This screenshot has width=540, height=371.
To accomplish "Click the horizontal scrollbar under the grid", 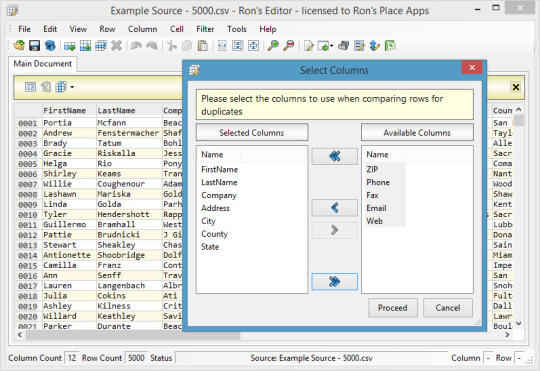I will click(133, 334).
